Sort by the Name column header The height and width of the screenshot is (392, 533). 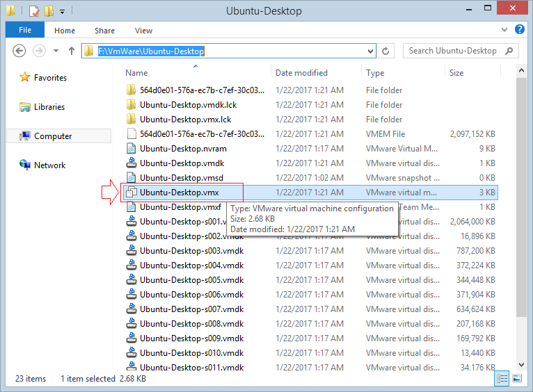point(136,73)
